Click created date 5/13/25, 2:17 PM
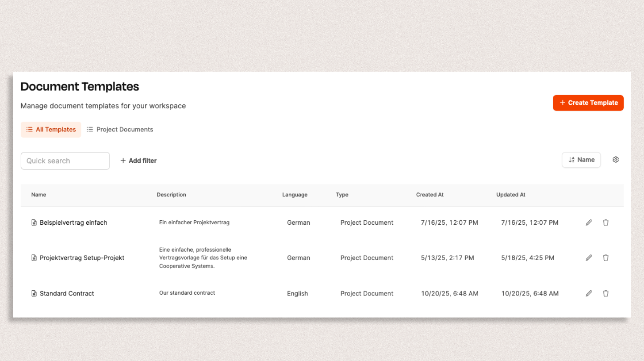 pos(447,257)
